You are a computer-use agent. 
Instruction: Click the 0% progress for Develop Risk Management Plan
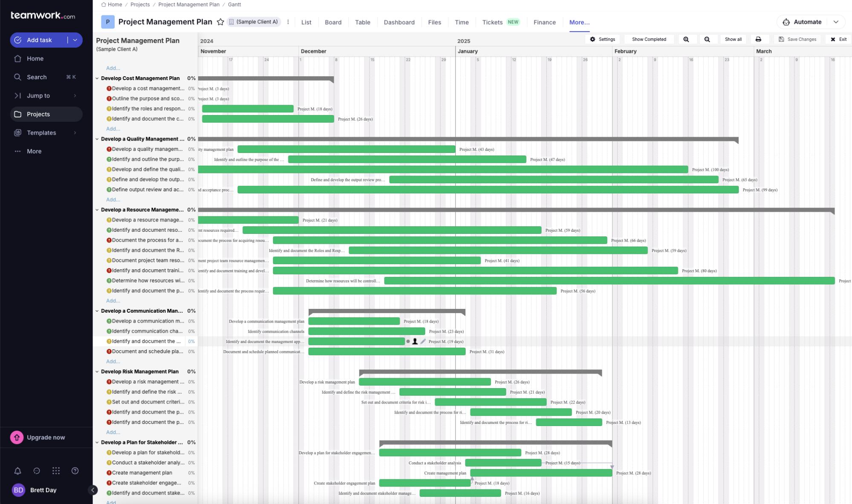[191, 372]
